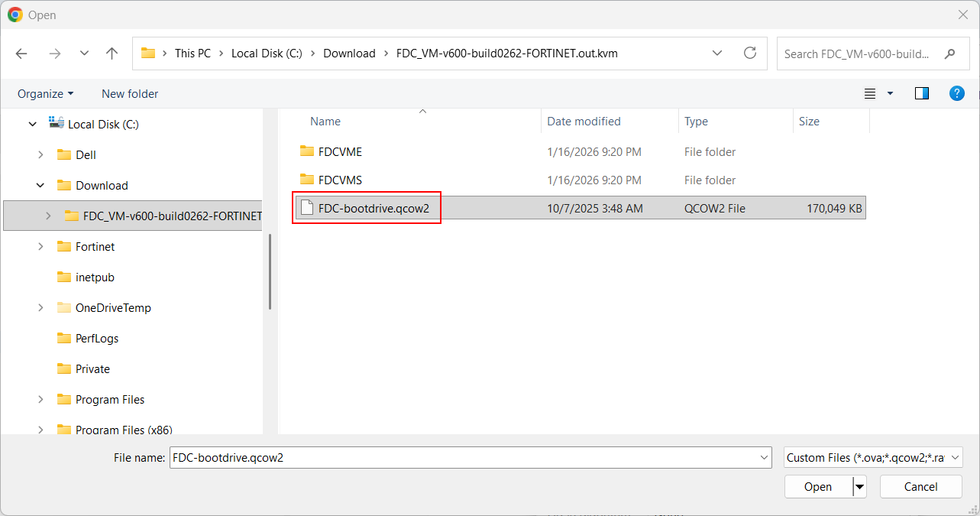Expand the Dell folder in tree
This screenshot has height=516, width=980.
point(40,154)
